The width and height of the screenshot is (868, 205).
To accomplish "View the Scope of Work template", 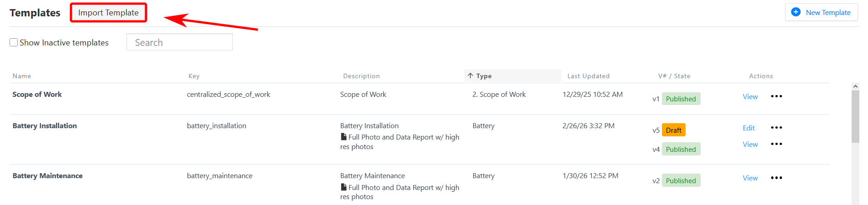I will click(x=750, y=96).
